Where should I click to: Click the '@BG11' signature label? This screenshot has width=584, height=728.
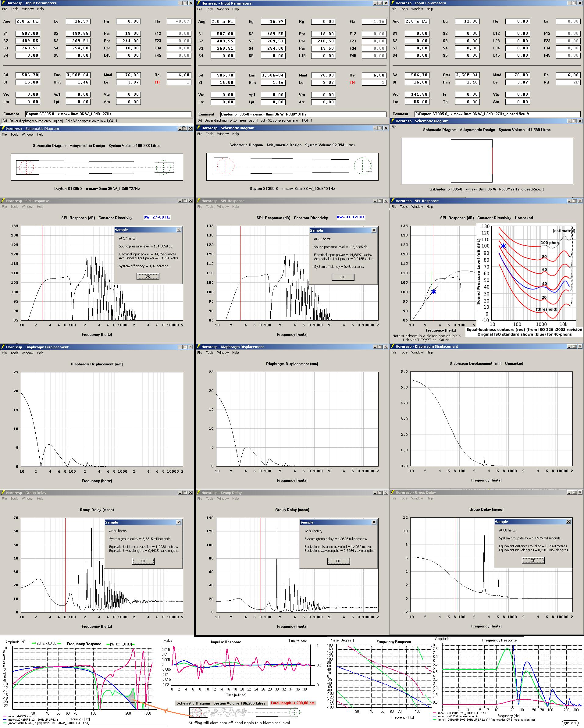[570, 723]
